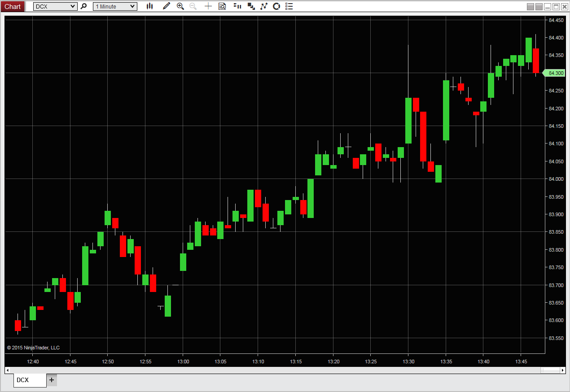Show the data box icon
Screen dimensions: 570x392
tap(222, 6)
